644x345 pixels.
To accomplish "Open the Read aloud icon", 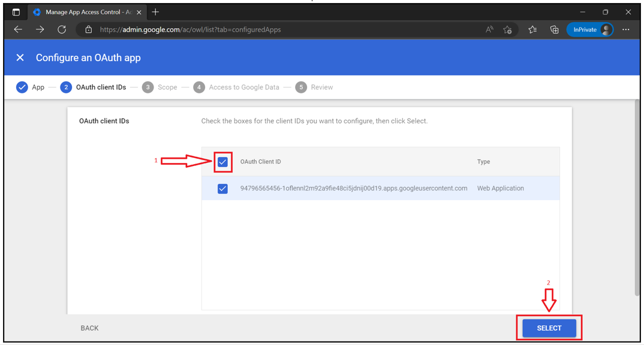I will (x=489, y=29).
